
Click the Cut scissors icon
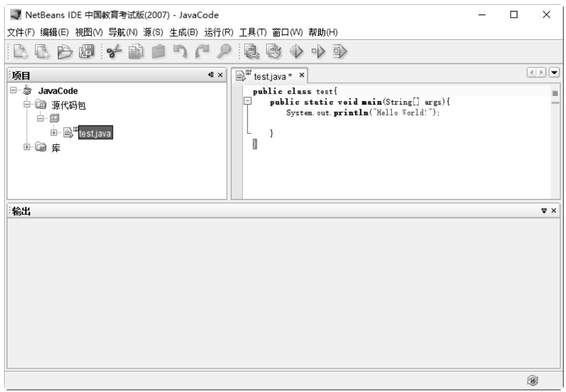[114, 52]
